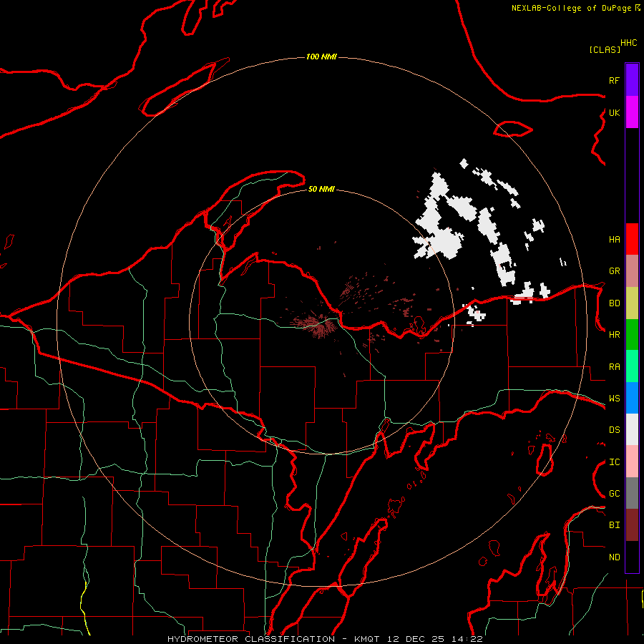Click the 'GC' legend label
The width and height of the screenshot is (644, 644).
click(x=615, y=494)
